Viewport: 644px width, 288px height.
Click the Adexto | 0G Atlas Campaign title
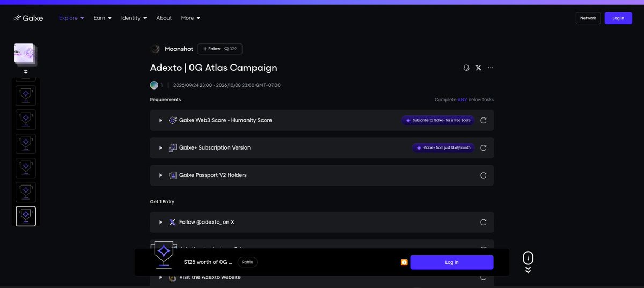[214, 68]
